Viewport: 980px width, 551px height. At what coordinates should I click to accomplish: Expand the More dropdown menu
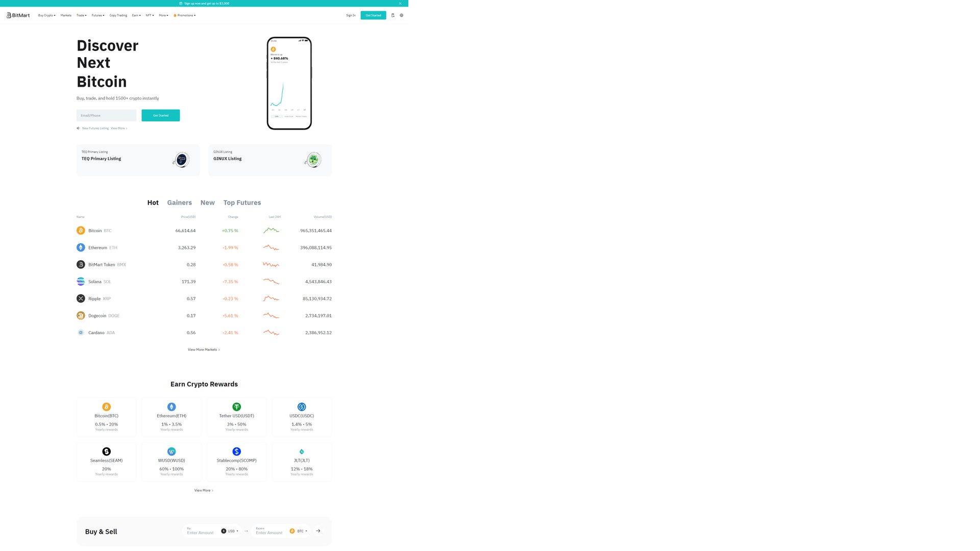tap(163, 15)
